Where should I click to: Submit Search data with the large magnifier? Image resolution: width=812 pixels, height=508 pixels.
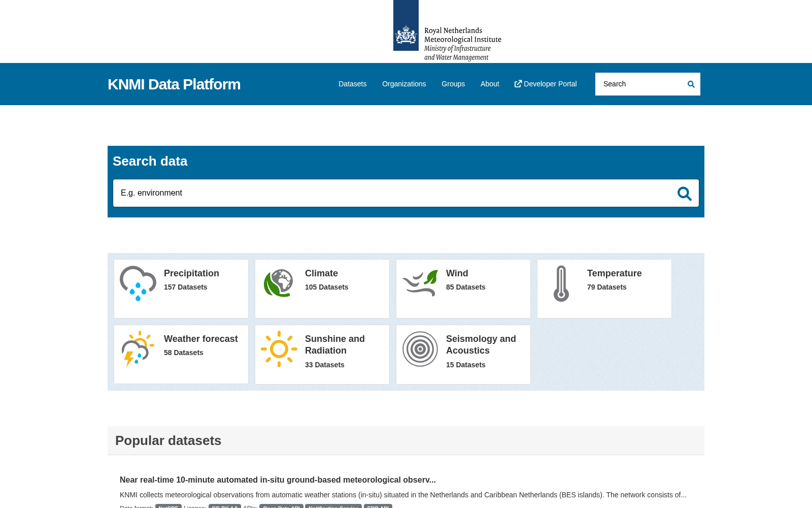684,194
